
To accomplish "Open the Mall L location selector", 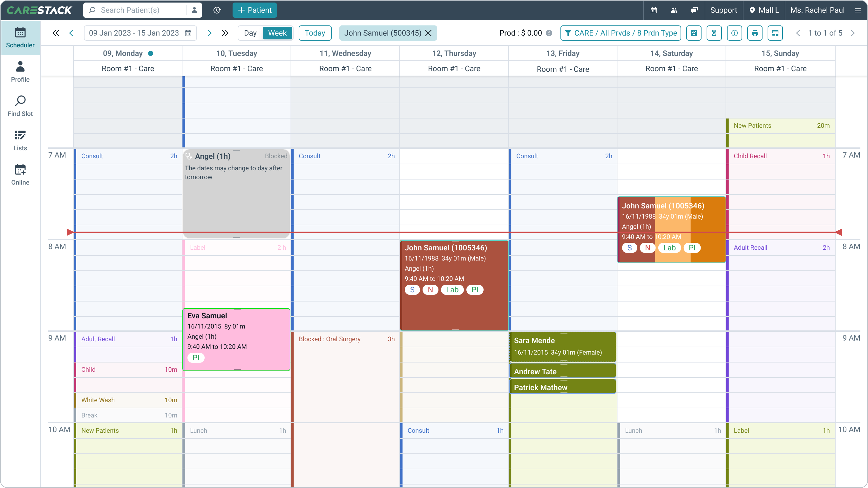I will (x=764, y=10).
